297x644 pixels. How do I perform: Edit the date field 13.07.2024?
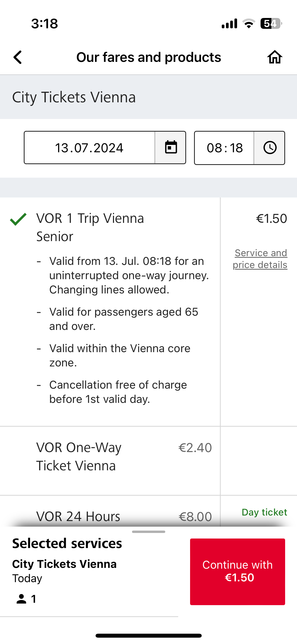pos(89,148)
